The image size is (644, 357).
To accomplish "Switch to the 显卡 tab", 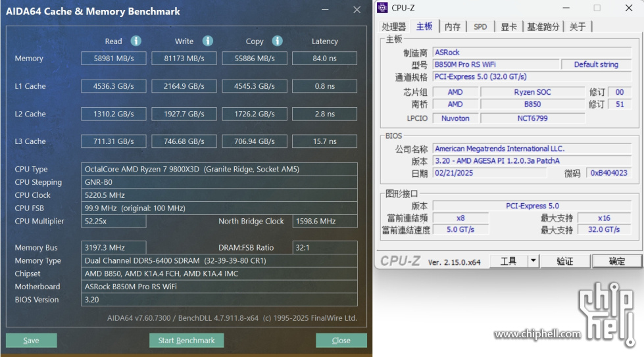I will [x=508, y=27].
